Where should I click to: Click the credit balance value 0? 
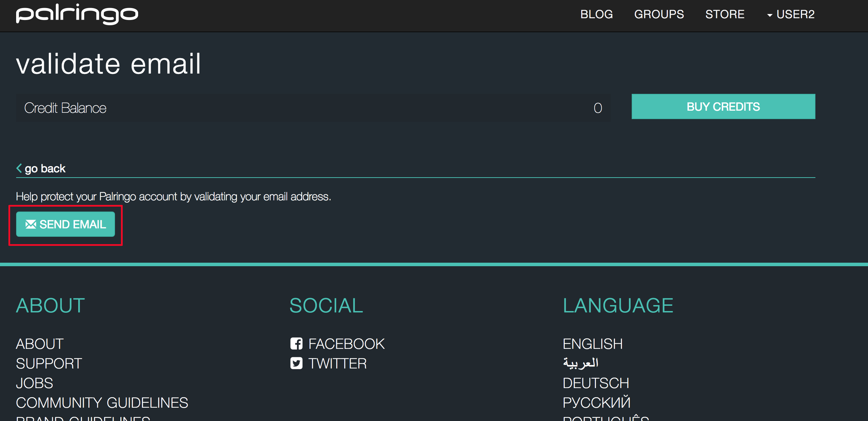pyautogui.click(x=598, y=108)
